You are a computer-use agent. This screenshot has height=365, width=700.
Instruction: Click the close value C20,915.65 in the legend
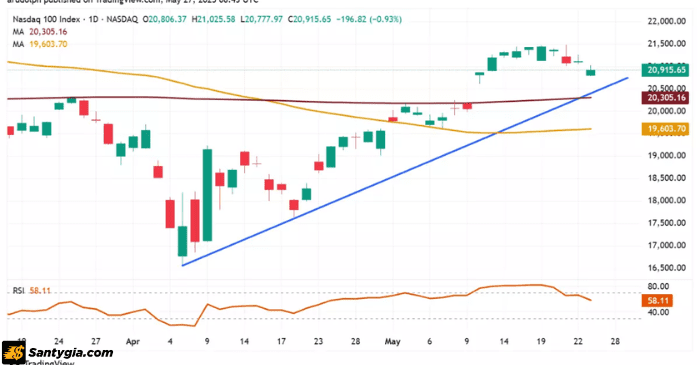(x=309, y=19)
